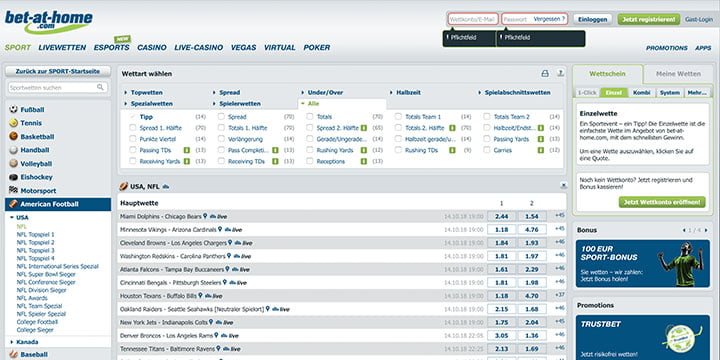Screen dimensions: 720x360
Task: Open the LIVE-CASINO menu
Action: coord(198,47)
